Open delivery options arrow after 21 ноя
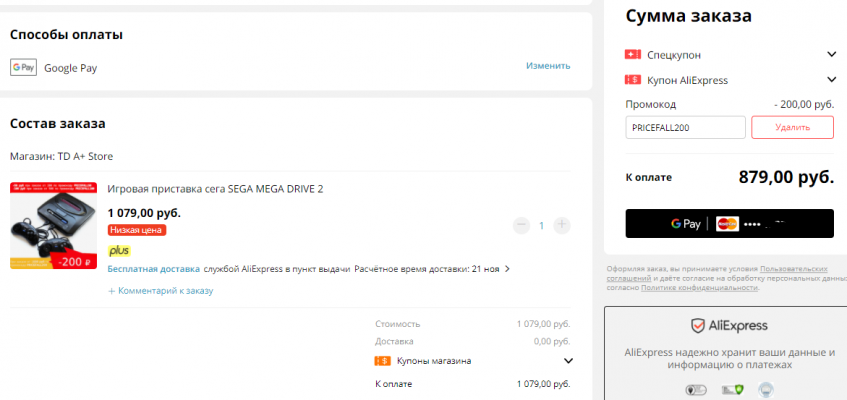 [x=507, y=269]
